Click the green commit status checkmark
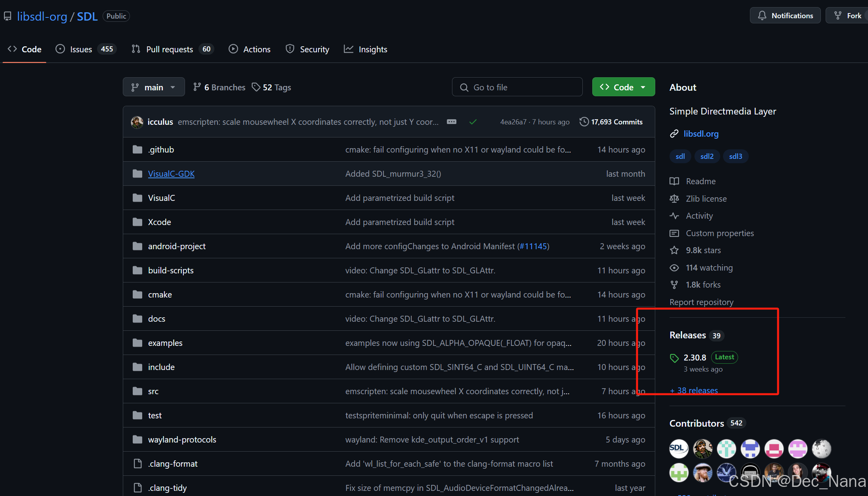868x496 pixels. tap(473, 122)
